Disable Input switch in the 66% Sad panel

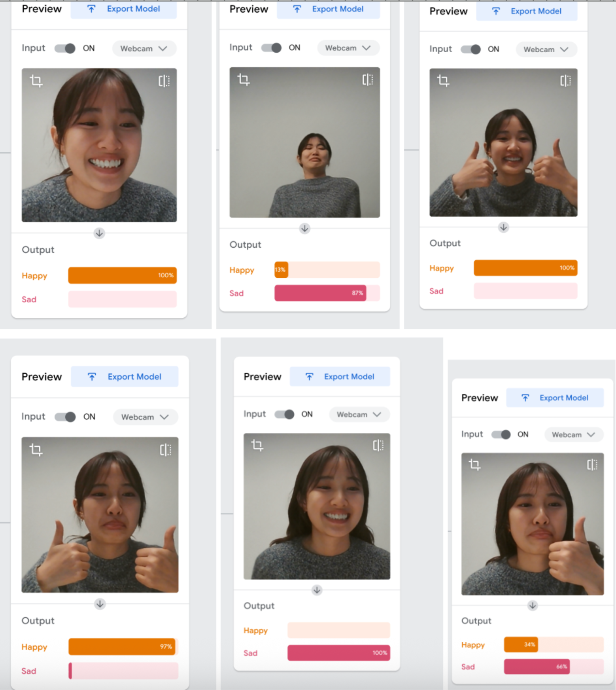[501, 434]
